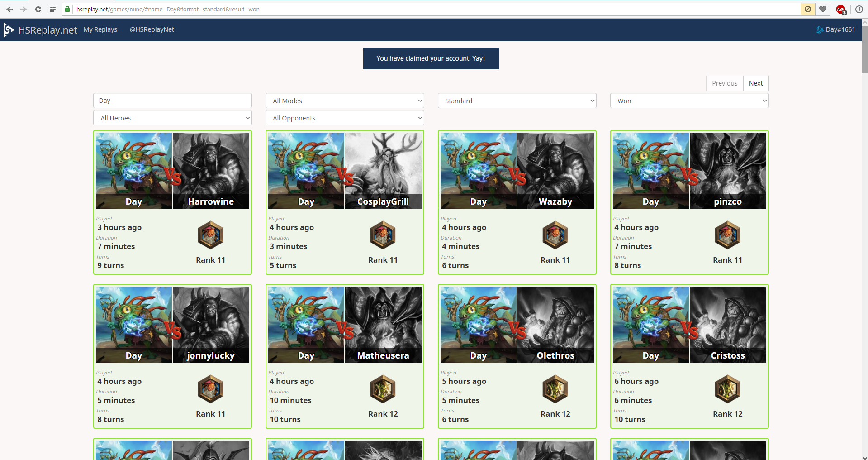Open the Won result dropdown

pos(689,101)
